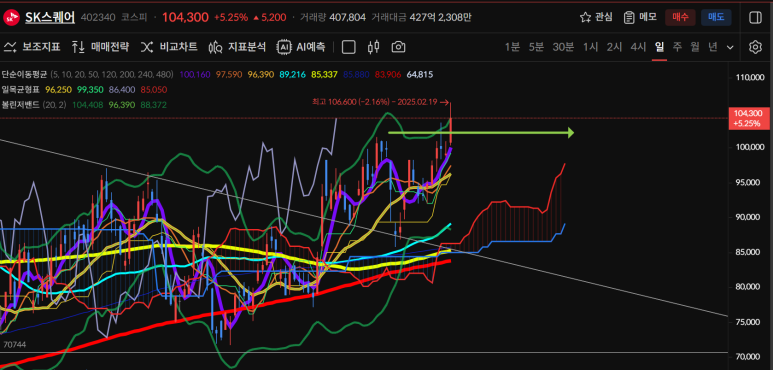Open chart settings gear icon

click(755, 47)
